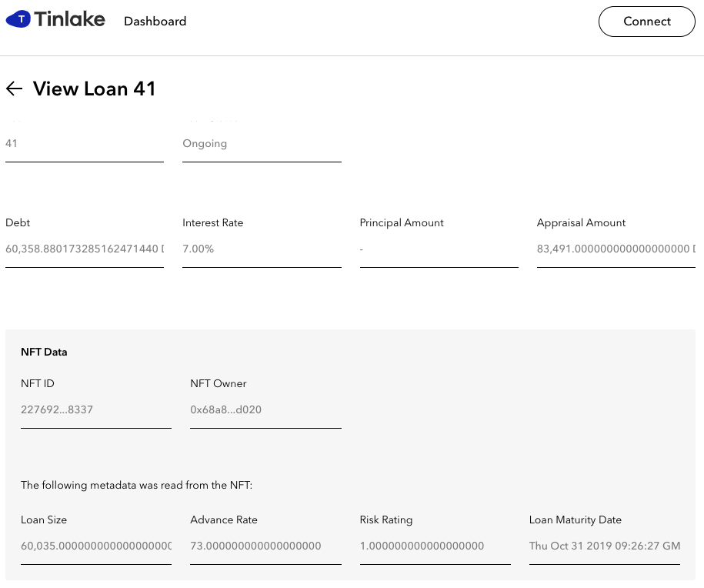Click the NFT Owner 0x68a8...d020 field
This screenshot has width=704, height=588.
coord(265,409)
